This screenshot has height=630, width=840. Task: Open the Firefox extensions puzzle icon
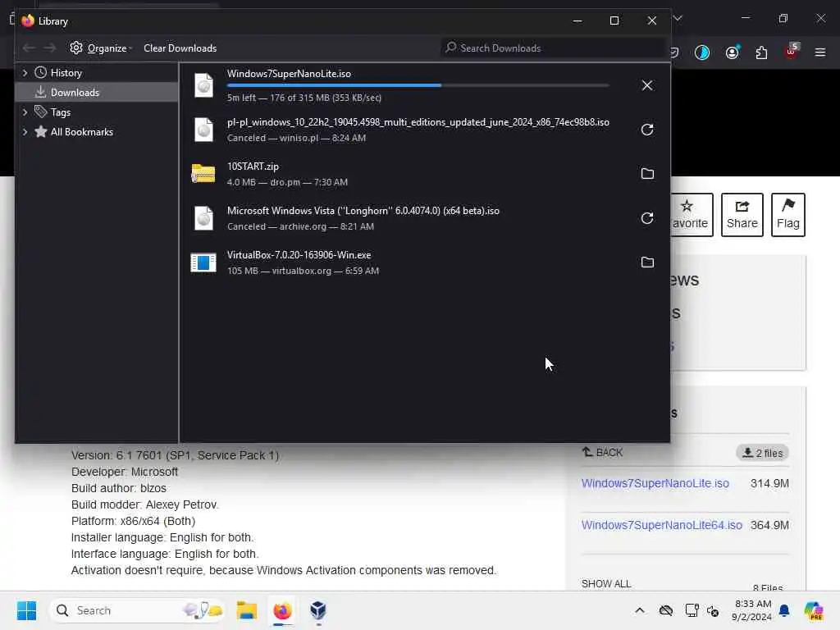pyautogui.click(x=761, y=52)
